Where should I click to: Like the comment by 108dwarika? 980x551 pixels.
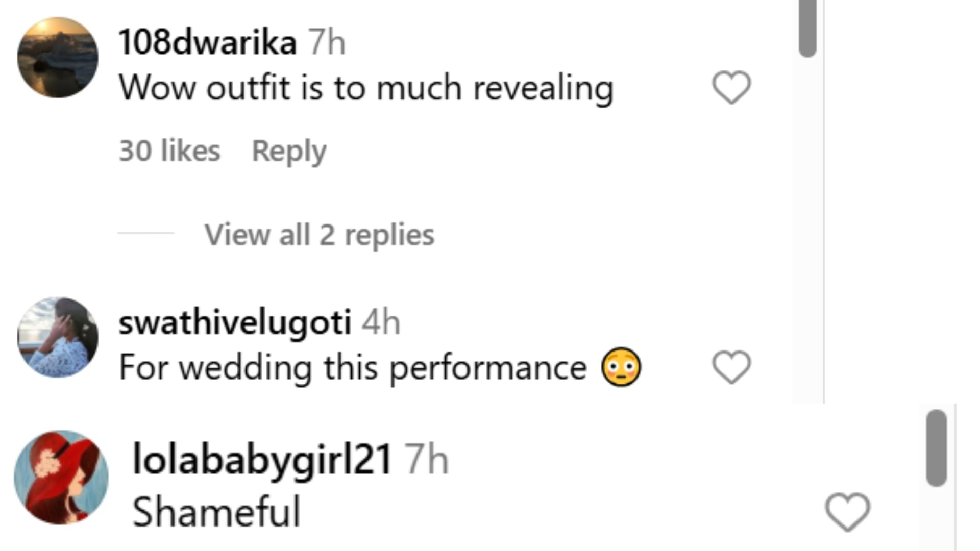[x=731, y=88]
